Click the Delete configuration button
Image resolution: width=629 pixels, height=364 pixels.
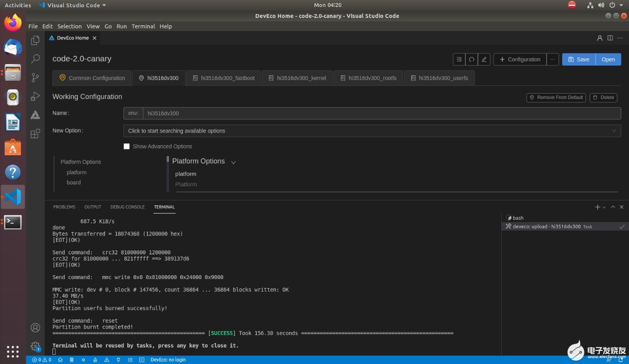[x=603, y=98]
